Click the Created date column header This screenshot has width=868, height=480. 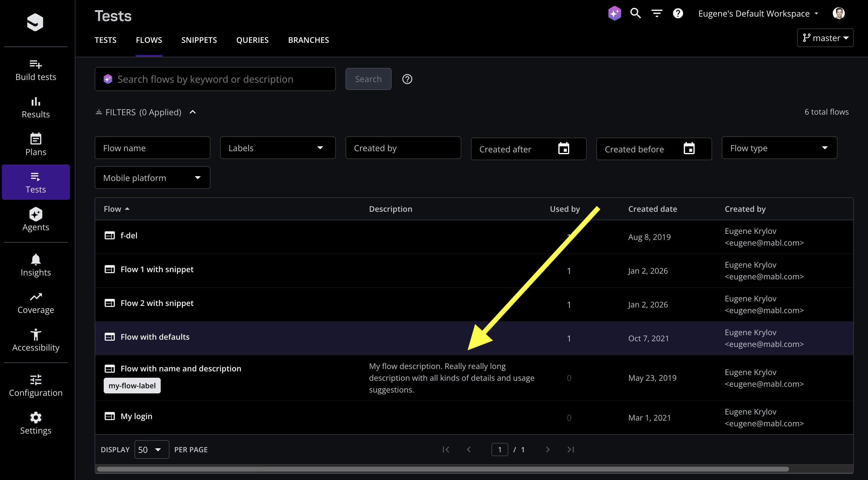coord(652,209)
